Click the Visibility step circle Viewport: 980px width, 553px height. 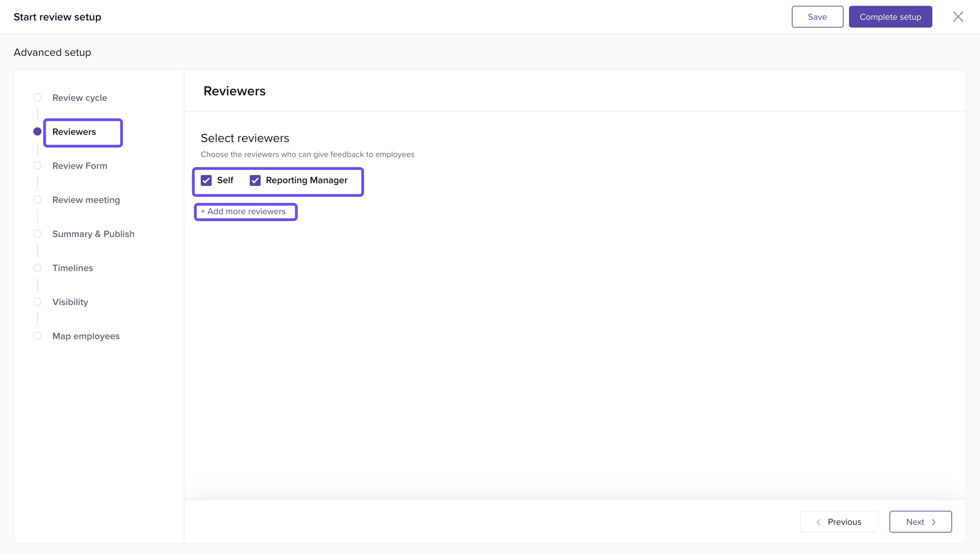[37, 302]
